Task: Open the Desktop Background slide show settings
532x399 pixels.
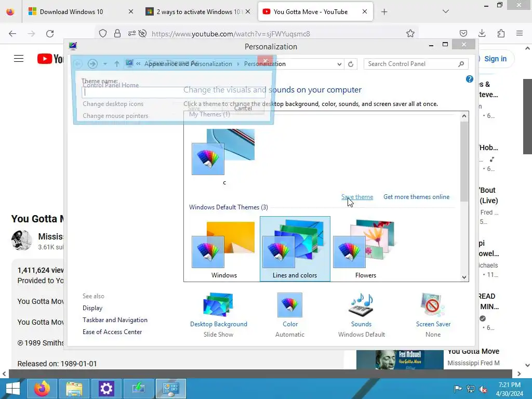Action: click(219, 315)
